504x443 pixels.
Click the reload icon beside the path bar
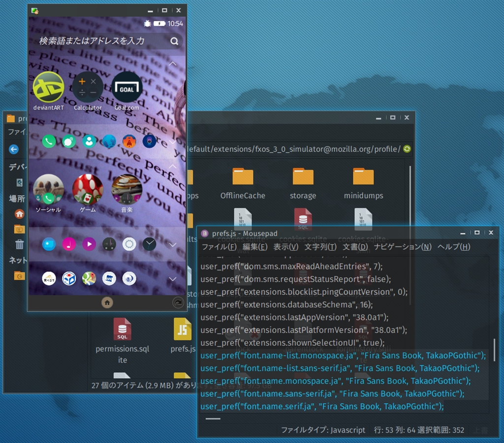407,149
